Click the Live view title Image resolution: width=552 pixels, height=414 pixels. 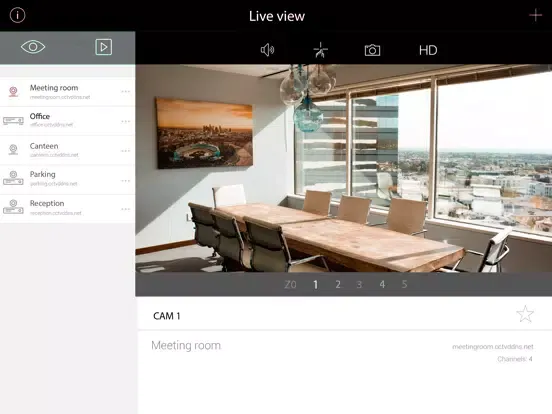coord(277,16)
